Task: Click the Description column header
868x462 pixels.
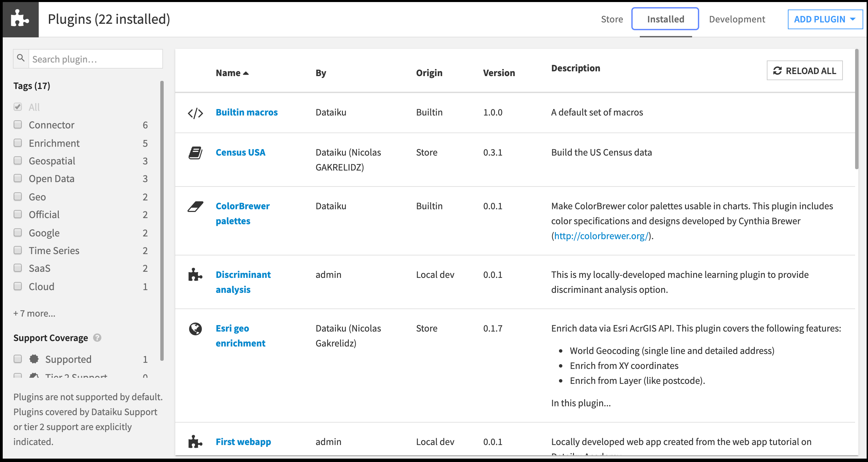Action: click(576, 68)
